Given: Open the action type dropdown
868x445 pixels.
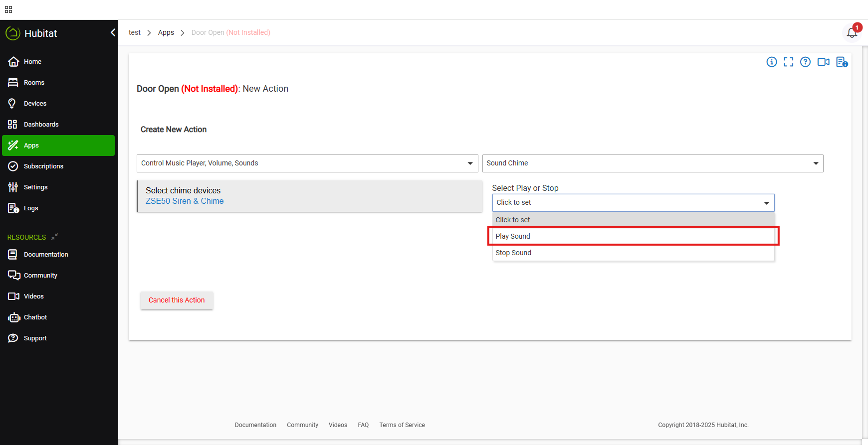Looking at the screenshot, I should click(307, 163).
